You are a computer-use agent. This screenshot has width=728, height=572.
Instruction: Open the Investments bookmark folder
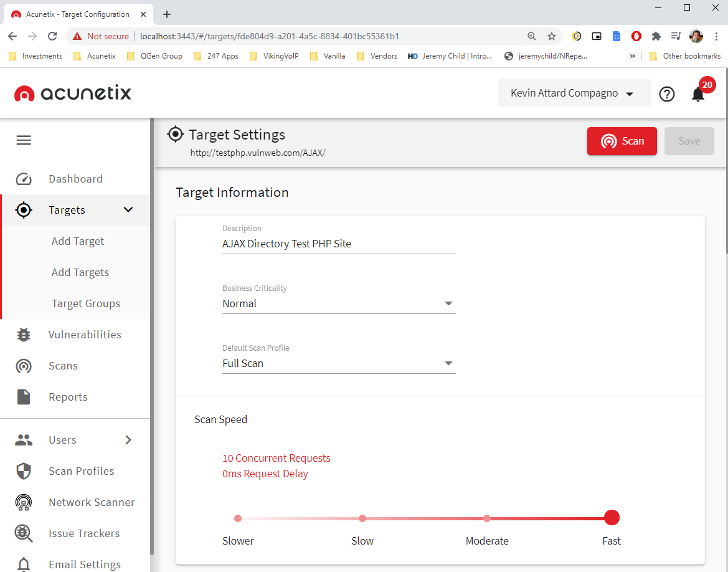coord(35,55)
